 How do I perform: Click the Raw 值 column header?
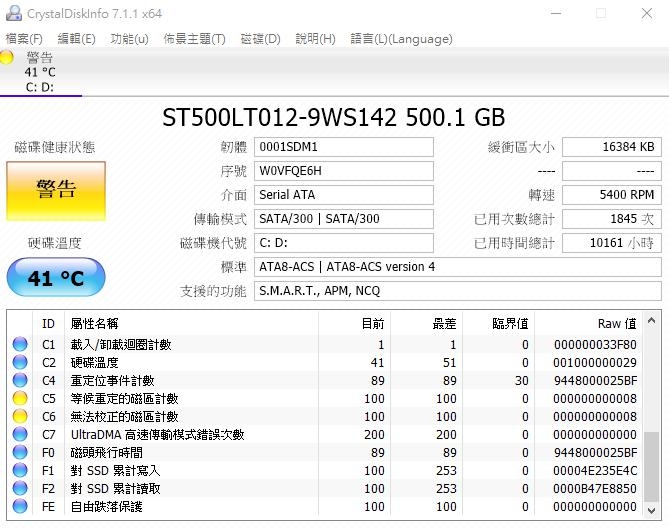pyautogui.click(x=589, y=324)
